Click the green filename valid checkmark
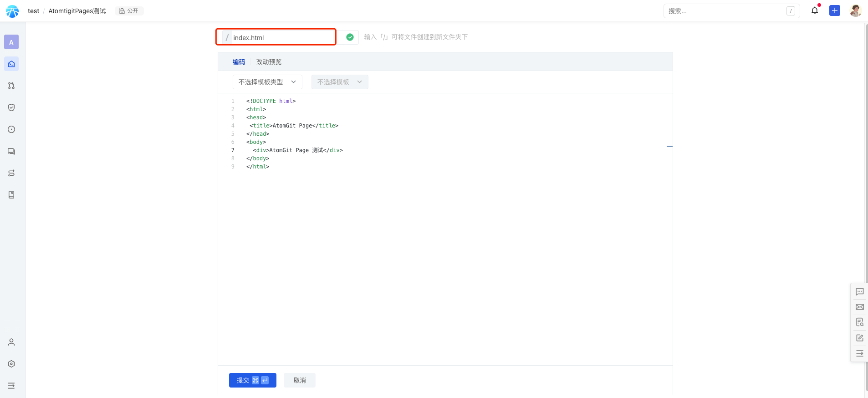Viewport: 868px width, 398px height. pos(350,37)
